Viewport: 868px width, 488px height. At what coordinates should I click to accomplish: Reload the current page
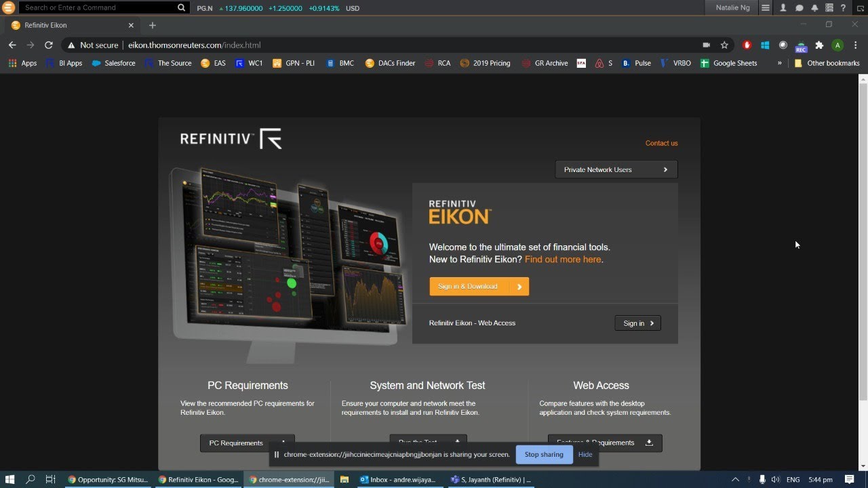[x=48, y=45]
